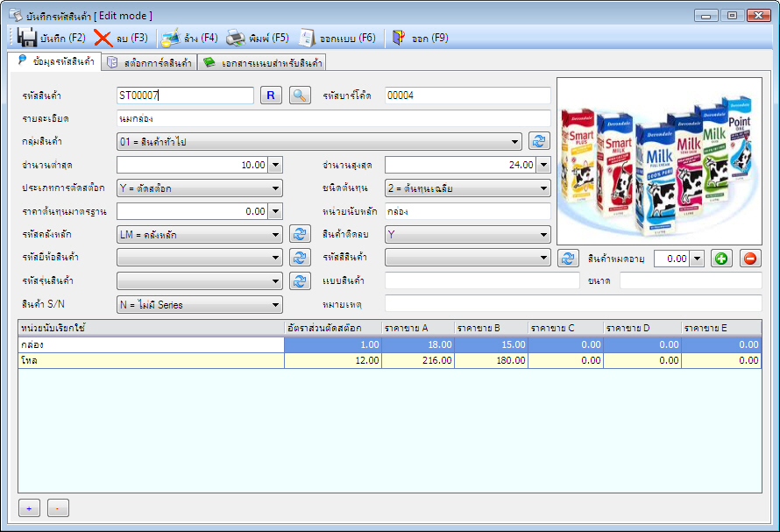Click the blue R button beside product code
This screenshot has height=532, width=780.
click(271, 95)
